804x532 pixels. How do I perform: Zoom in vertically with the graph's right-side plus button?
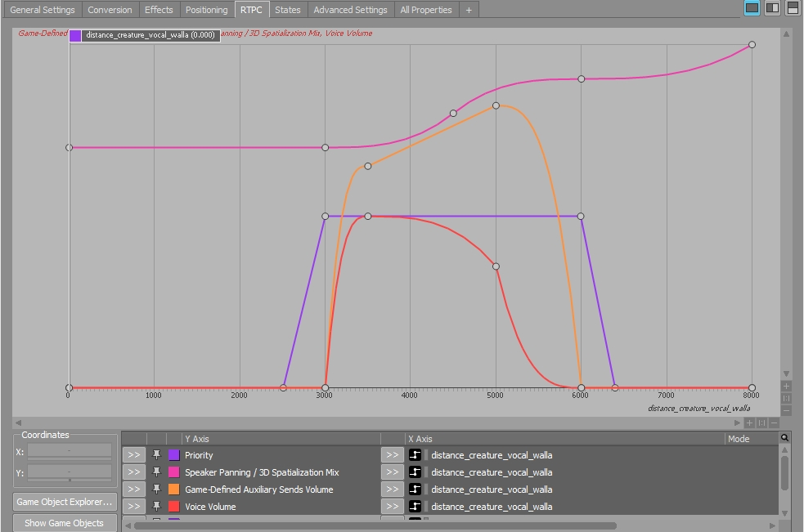coord(786,386)
